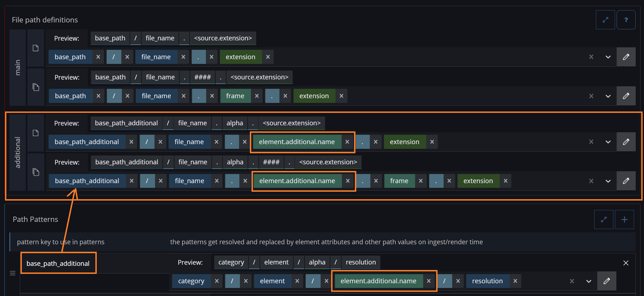This screenshot has height=296, width=644.
Task: Edit the main single-file path definition
Action: tap(626, 57)
